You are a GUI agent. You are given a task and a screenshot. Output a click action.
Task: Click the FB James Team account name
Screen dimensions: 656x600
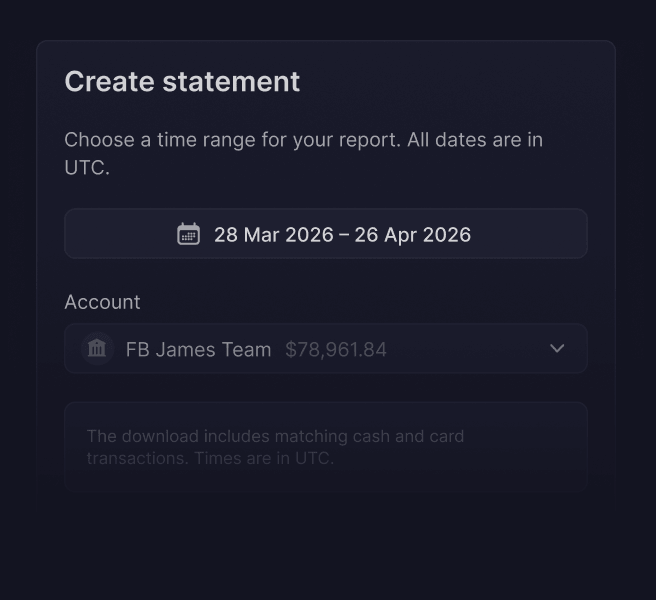[198, 349]
